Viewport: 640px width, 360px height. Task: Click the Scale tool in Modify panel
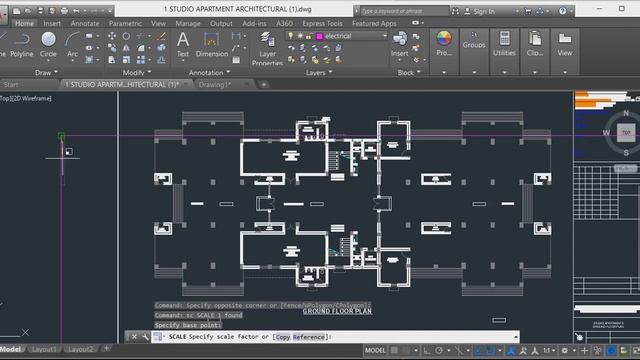click(126, 60)
